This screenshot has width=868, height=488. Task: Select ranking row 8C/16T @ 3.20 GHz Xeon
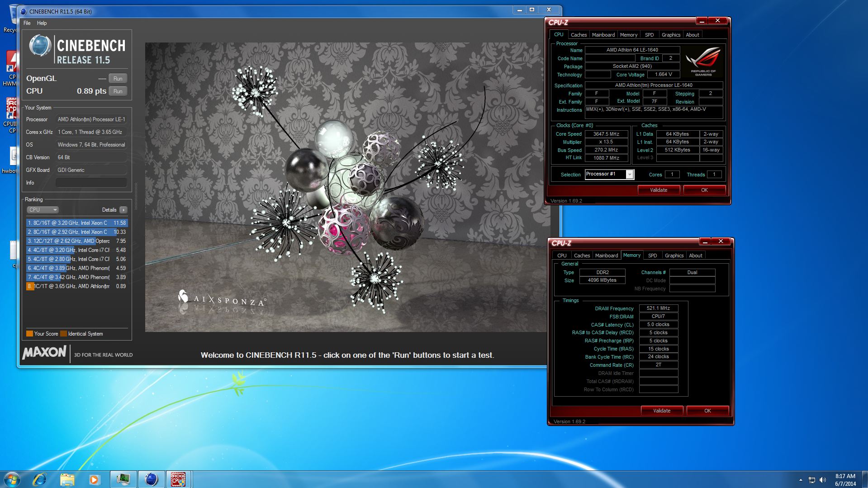pyautogui.click(x=77, y=223)
